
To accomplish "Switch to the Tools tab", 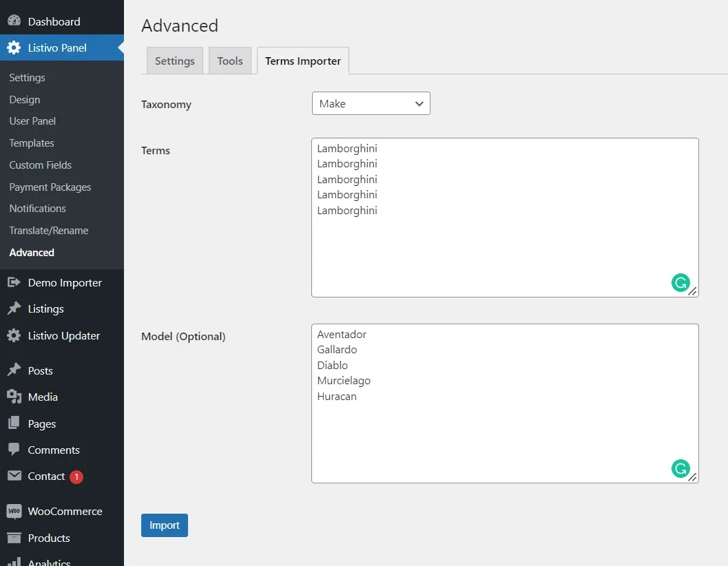I will tap(230, 61).
